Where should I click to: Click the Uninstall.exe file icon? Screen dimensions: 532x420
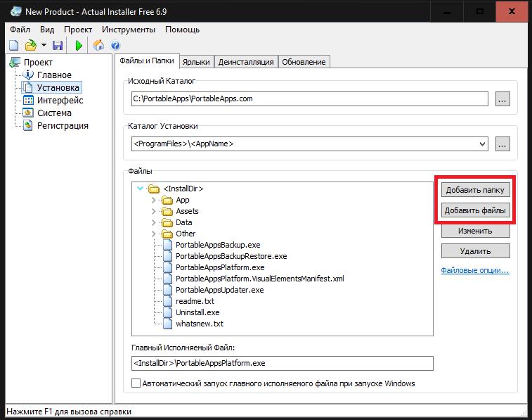[167, 312]
